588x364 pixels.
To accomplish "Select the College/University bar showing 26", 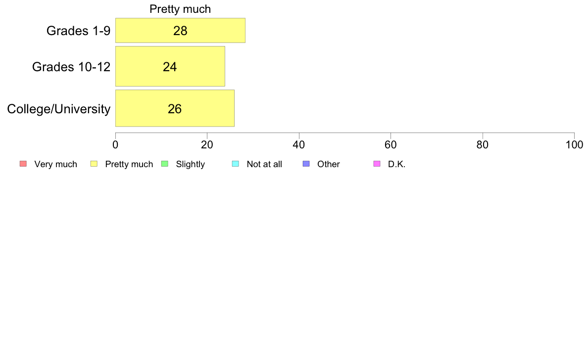I will (175, 108).
